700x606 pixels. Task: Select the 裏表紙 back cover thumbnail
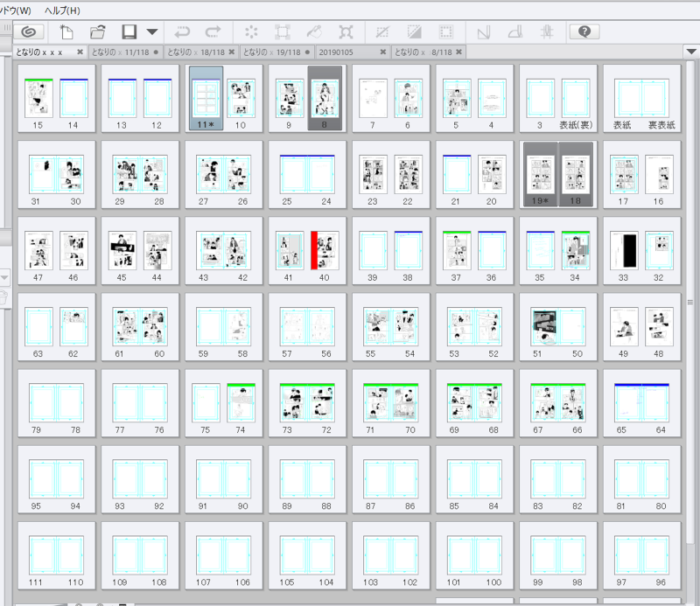coord(656,99)
